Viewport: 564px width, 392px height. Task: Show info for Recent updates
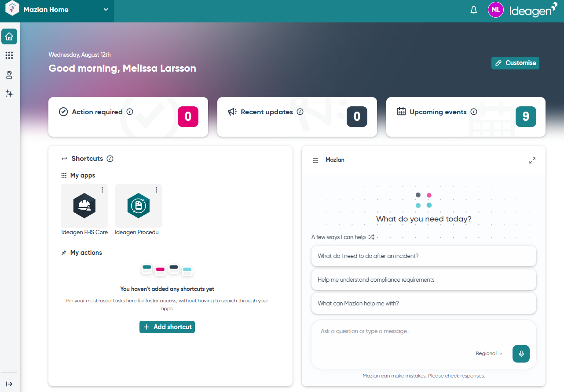click(x=300, y=112)
